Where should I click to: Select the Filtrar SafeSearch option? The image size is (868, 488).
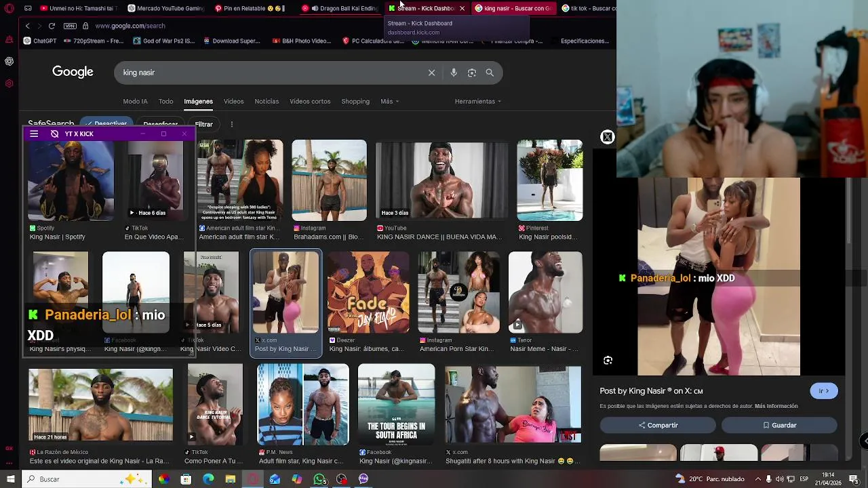[203, 124]
